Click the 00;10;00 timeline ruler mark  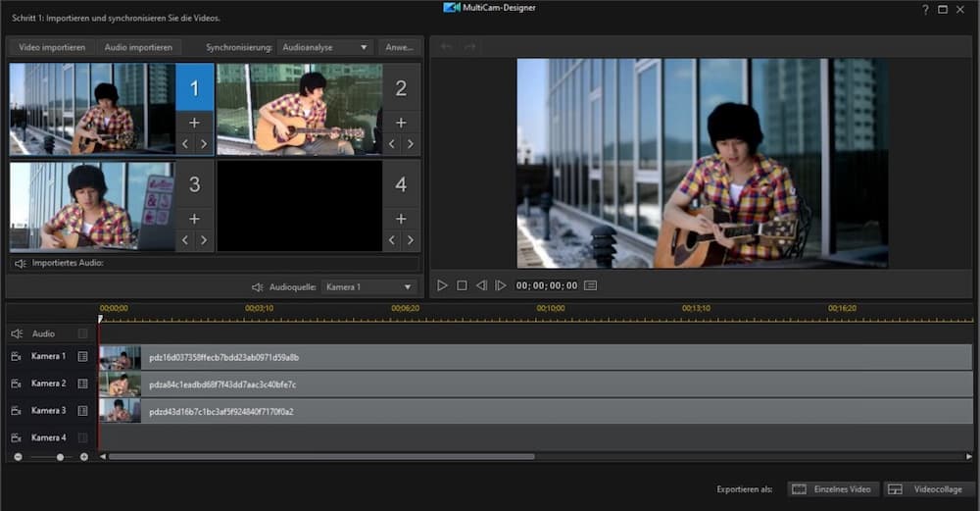point(551,308)
